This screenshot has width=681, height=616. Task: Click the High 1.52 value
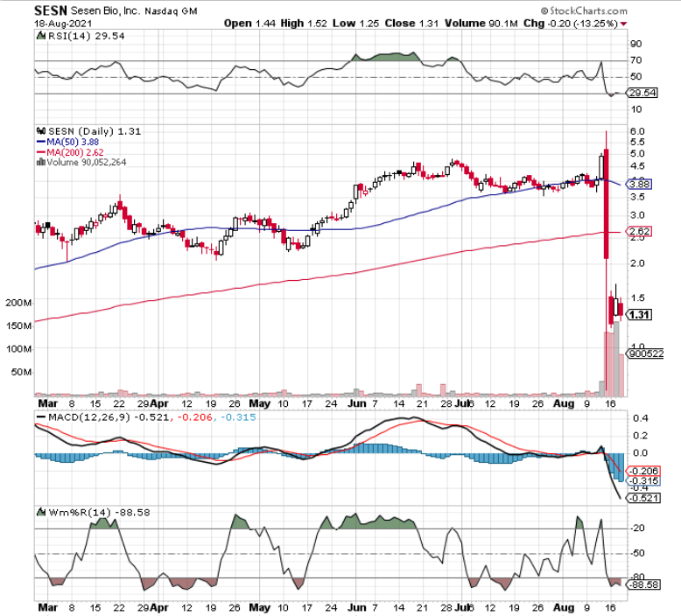[304, 24]
